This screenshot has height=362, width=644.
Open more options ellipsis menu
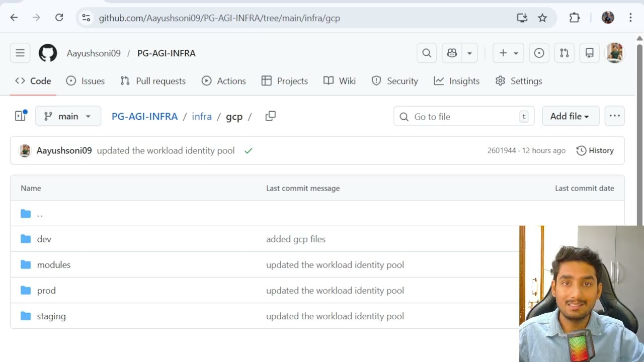point(615,116)
